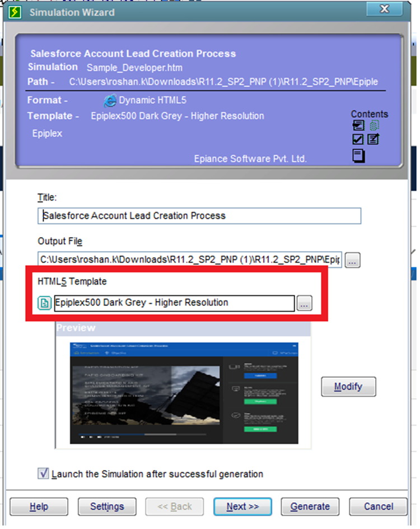Click the template preview thumbnail

click(184, 393)
